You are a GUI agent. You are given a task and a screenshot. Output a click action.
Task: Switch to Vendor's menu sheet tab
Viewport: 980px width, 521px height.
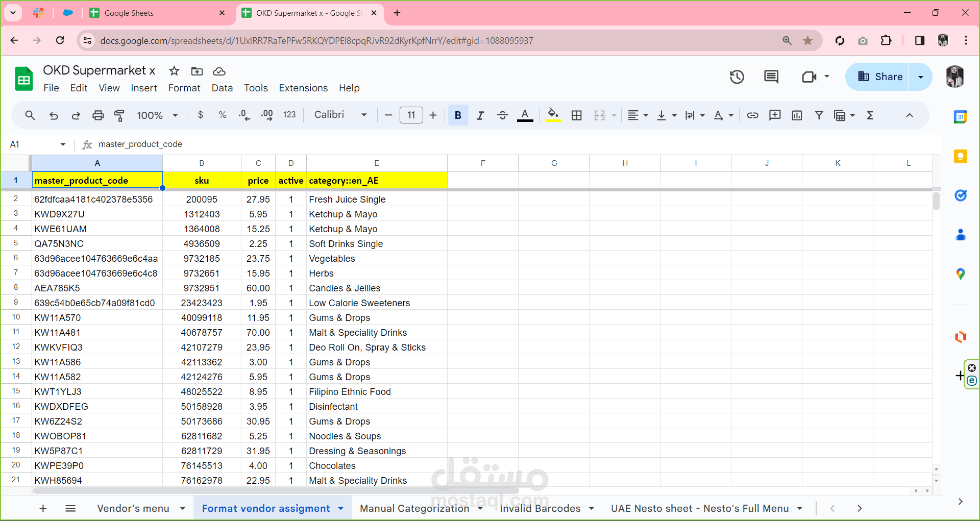coord(133,508)
